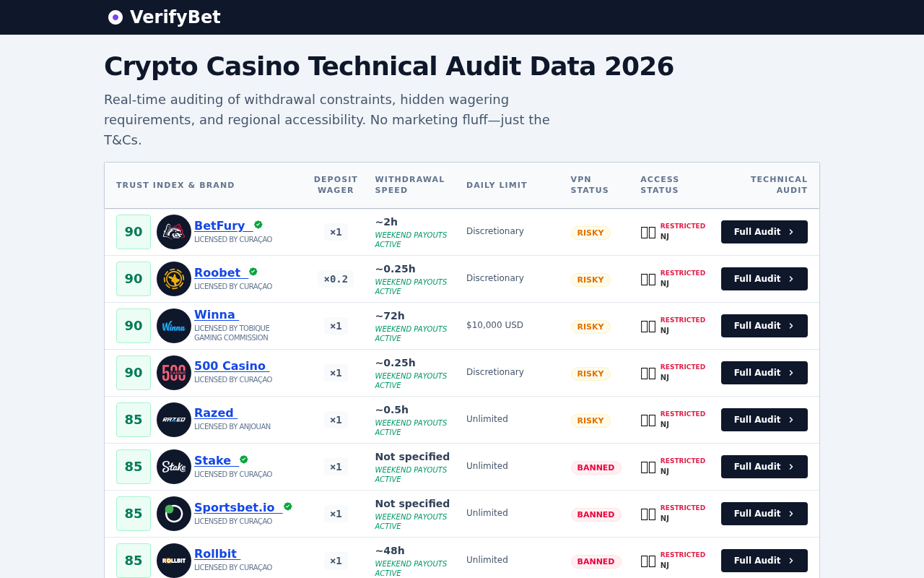Open Full Audit for Winna
This screenshot has height=578, width=924.
click(764, 326)
